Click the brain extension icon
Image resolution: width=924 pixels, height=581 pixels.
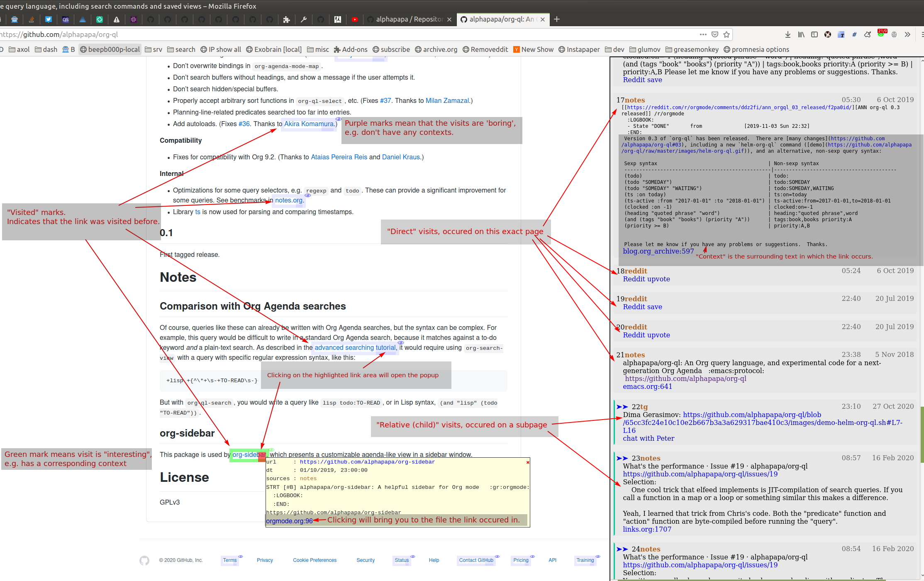click(894, 34)
